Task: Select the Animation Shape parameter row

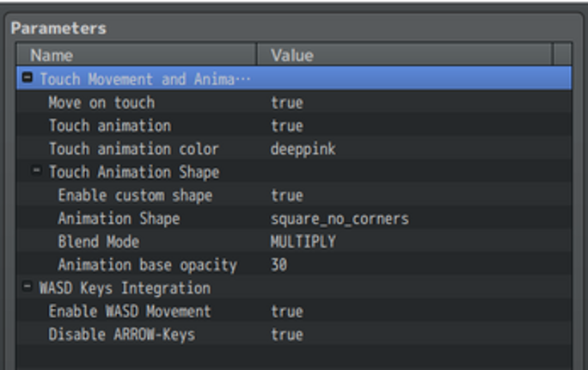Action: click(x=294, y=218)
